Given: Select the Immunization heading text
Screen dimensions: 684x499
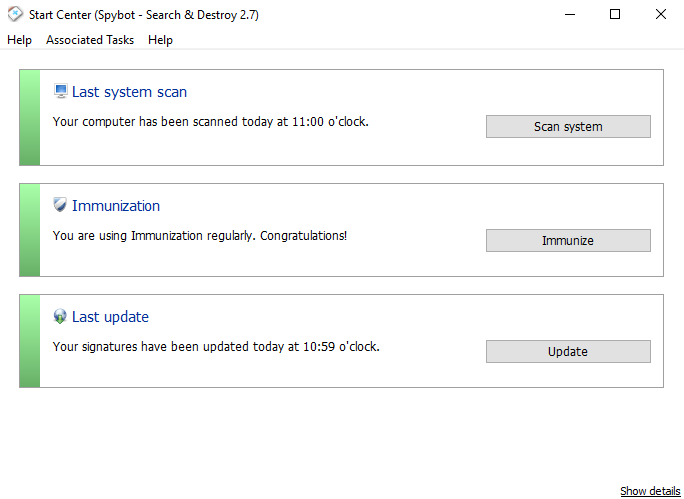Looking at the screenshot, I should 116,206.
